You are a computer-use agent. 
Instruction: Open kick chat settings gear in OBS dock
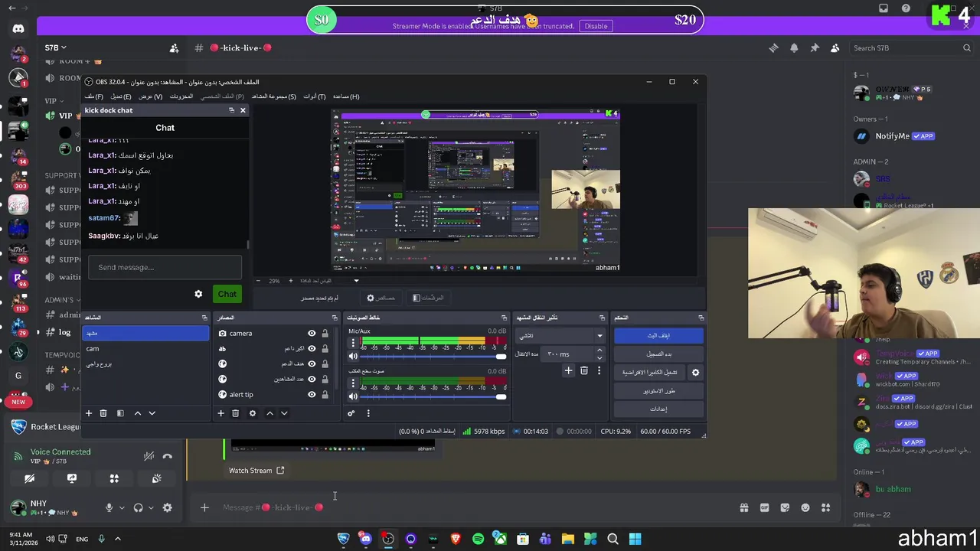pos(198,294)
